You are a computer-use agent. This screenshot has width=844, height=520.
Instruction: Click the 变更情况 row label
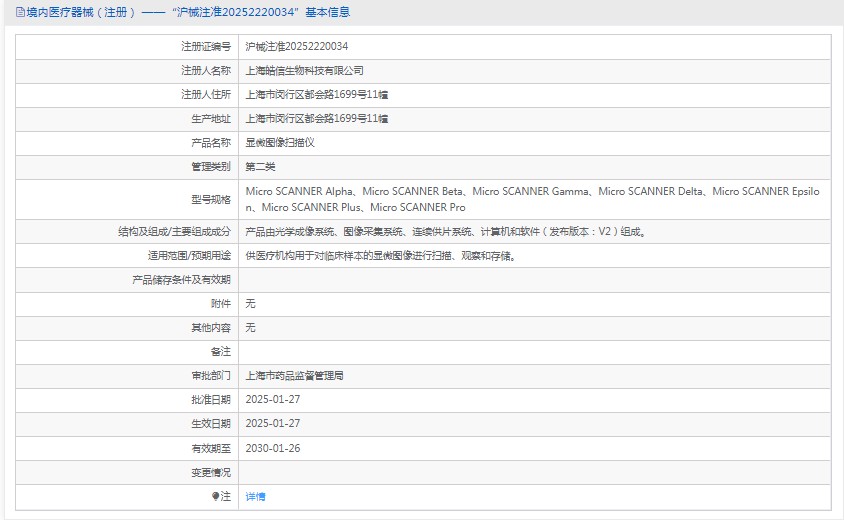click(211, 472)
